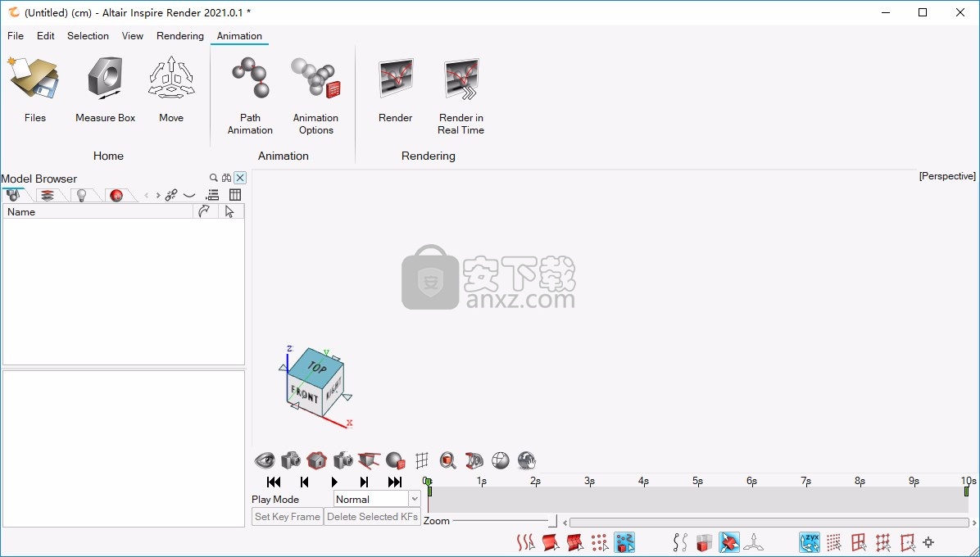Click the TOP face of the view cube

(315, 367)
